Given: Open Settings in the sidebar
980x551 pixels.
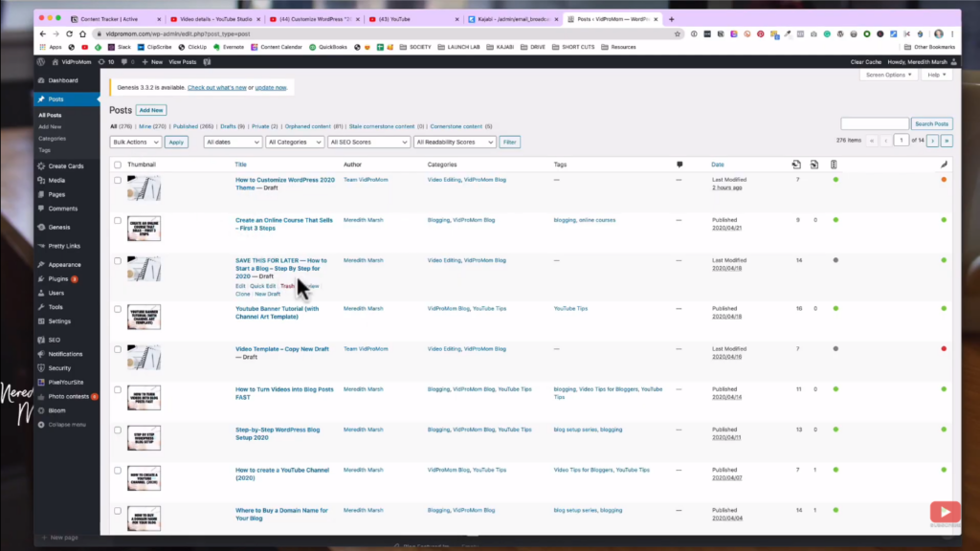Looking at the screenshot, I should click(59, 321).
